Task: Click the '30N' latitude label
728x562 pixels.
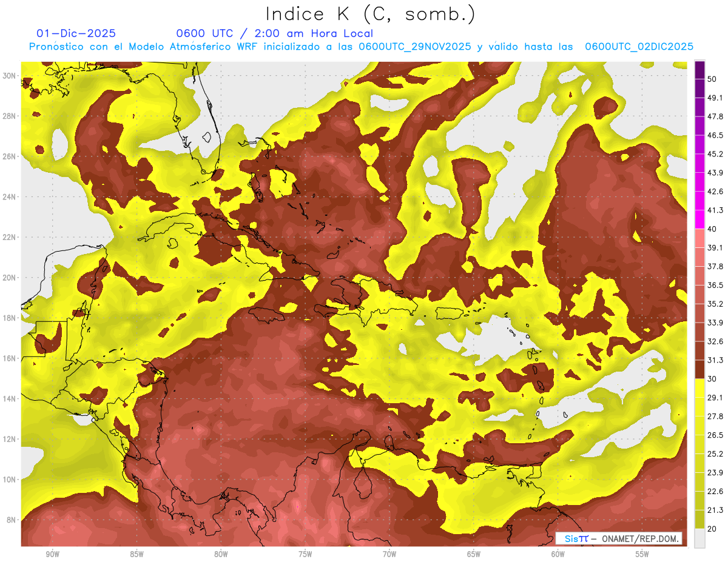Action: (x=10, y=76)
